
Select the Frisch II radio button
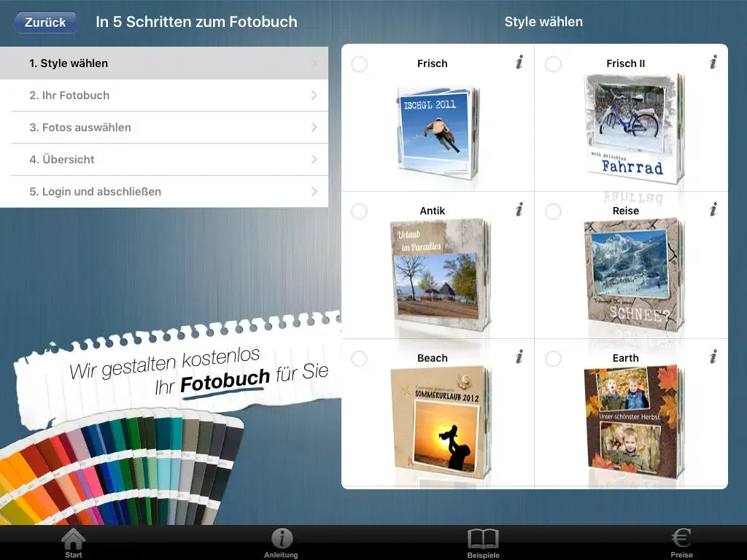(553, 64)
